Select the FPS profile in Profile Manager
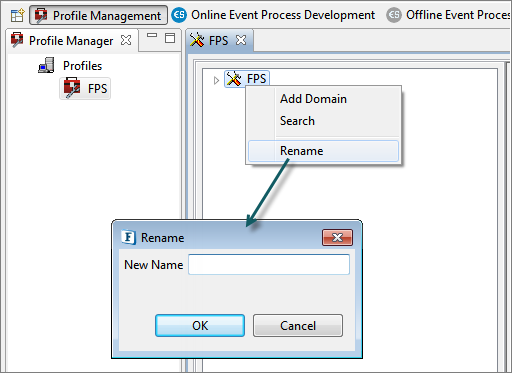This screenshot has height=373, width=512. tap(85, 88)
